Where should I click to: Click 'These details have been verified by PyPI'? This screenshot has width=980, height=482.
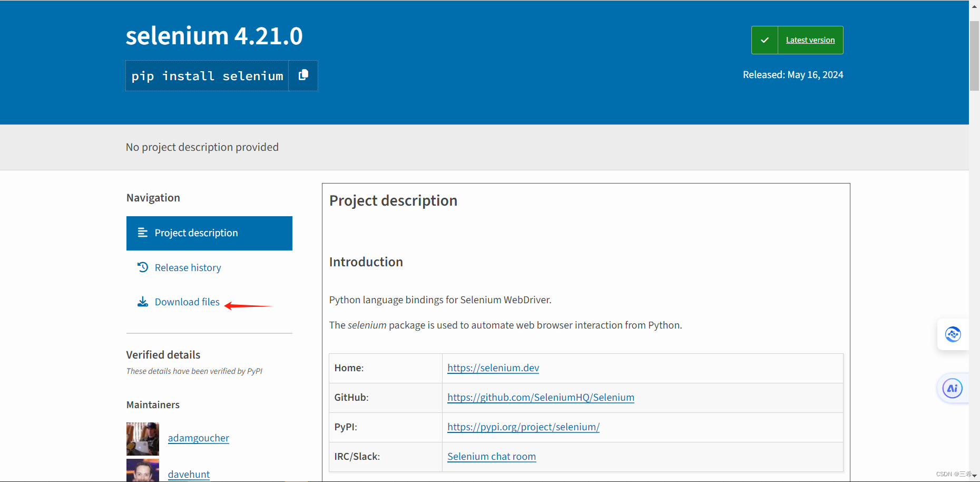pos(194,371)
